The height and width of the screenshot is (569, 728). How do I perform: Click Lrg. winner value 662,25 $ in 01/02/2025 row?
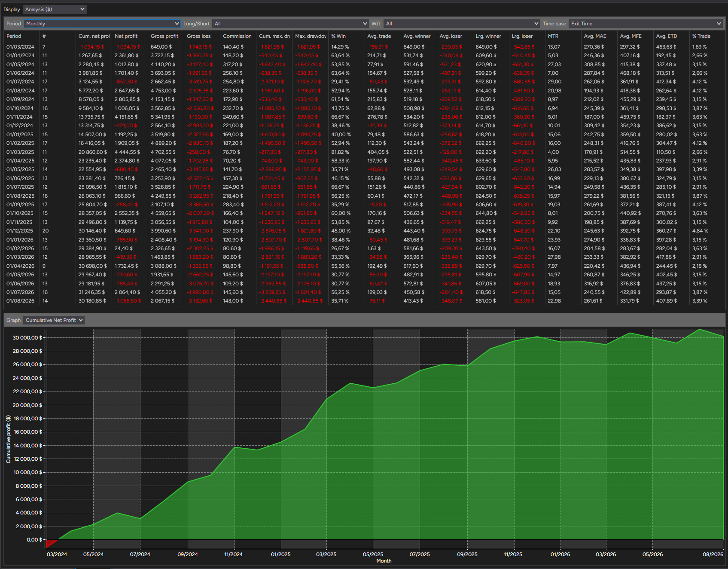(x=486, y=143)
